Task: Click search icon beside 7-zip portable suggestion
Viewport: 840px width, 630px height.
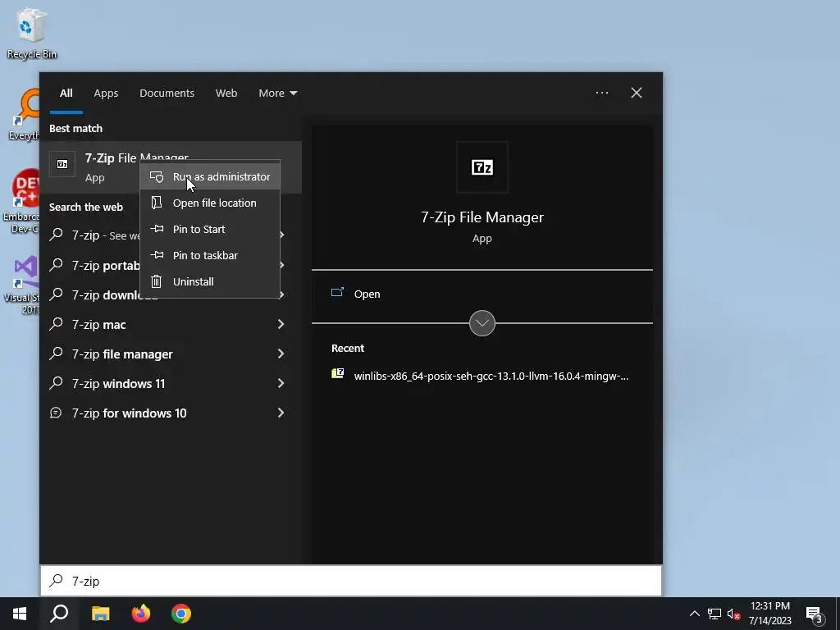Action: point(57,265)
